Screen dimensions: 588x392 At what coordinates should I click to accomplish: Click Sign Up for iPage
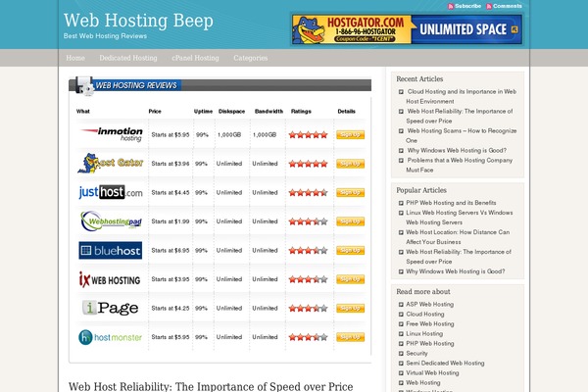[x=350, y=308]
